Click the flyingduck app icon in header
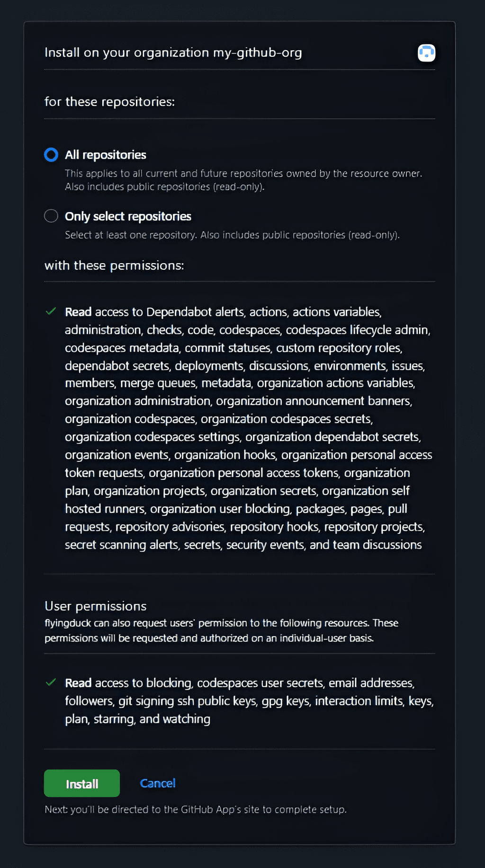The image size is (485, 868). tap(426, 53)
